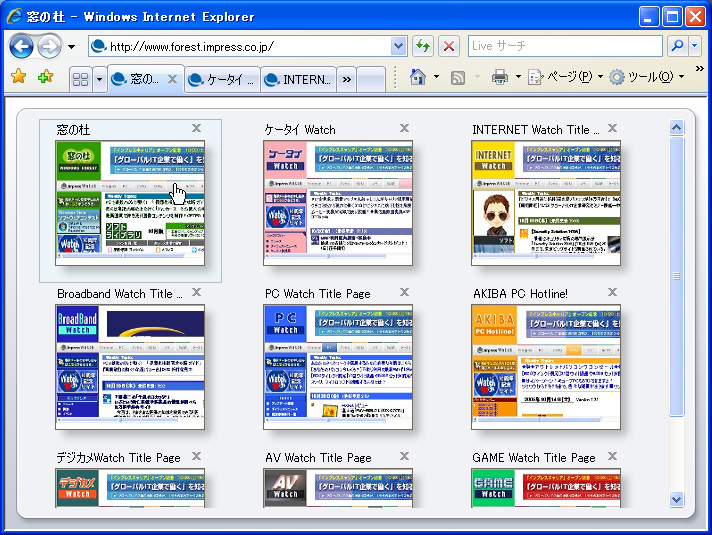
Task: Close the AKIBA PC Hotline! thumbnail tab
Action: (x=612, y=292)
